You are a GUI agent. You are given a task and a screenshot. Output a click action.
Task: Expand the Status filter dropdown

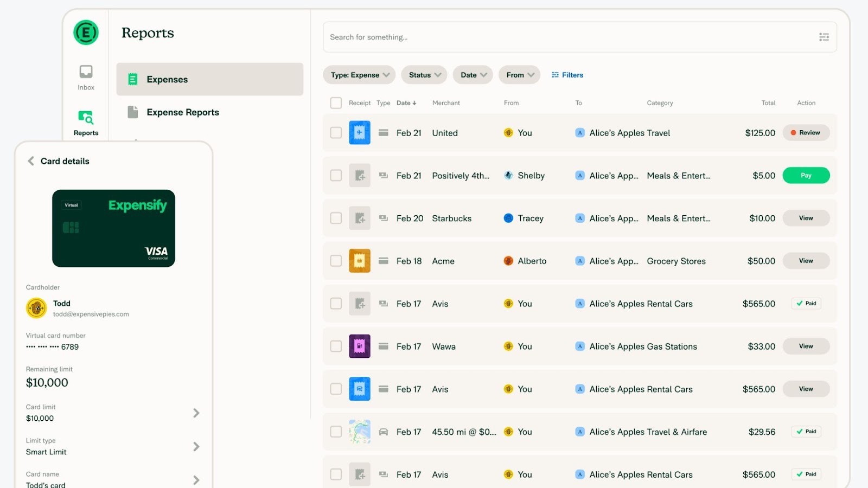(x=424, y=75)
